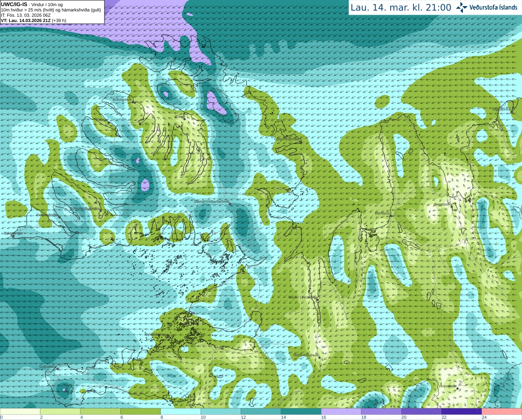This screenshot has width=522, height=420.
Task: Click the 8–10 m/s light cyan legend swatch
Action: coord(181,411)
